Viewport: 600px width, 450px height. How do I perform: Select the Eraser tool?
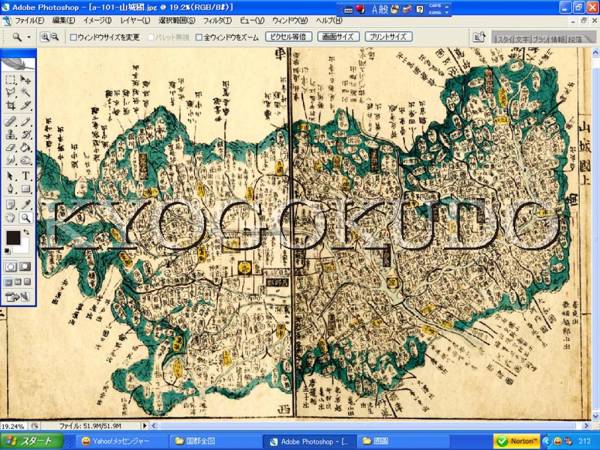tap(11, 147)
